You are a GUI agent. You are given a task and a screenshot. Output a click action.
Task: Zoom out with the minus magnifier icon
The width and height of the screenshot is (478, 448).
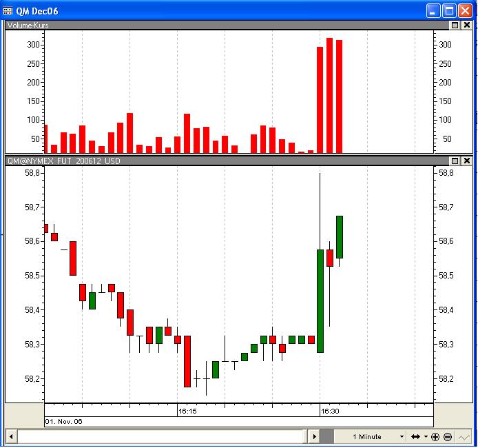[448, 437]
